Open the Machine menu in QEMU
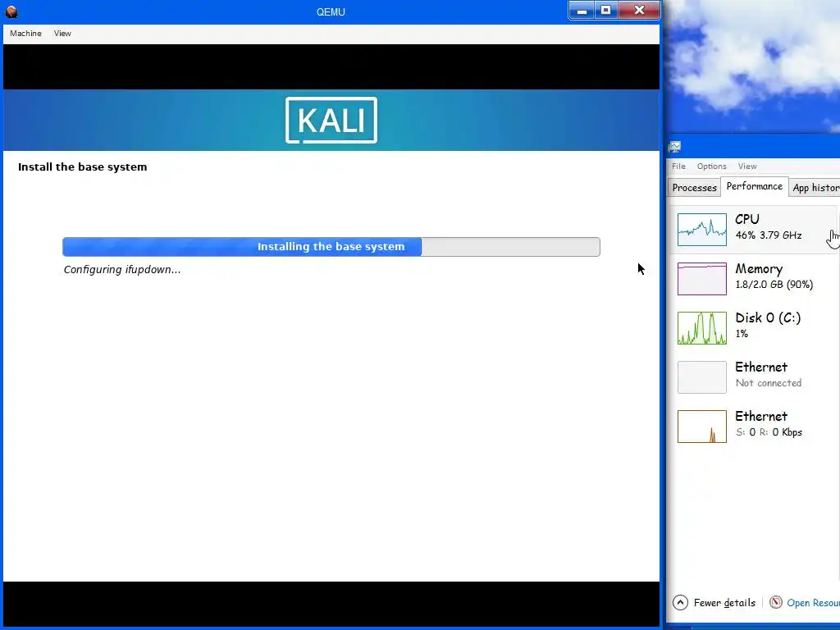This screenshot has width=840, height=630. point(25,33)
